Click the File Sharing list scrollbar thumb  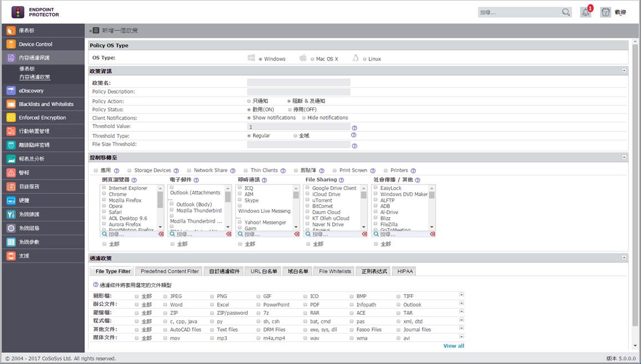(363, 195)
